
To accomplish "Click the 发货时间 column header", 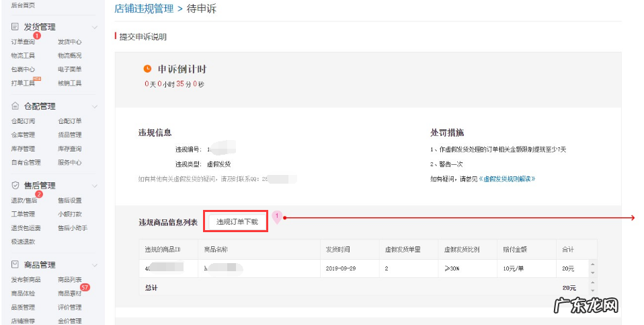I will [338, 250].
